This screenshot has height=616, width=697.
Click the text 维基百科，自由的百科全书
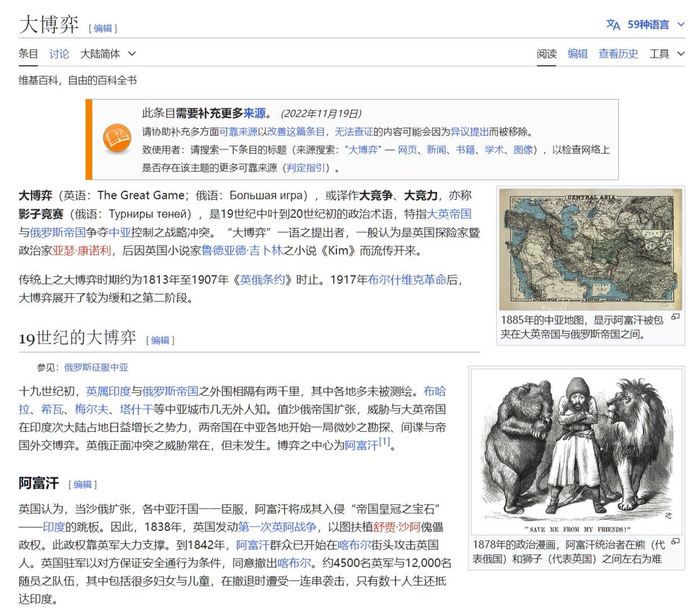pos(78,80)
